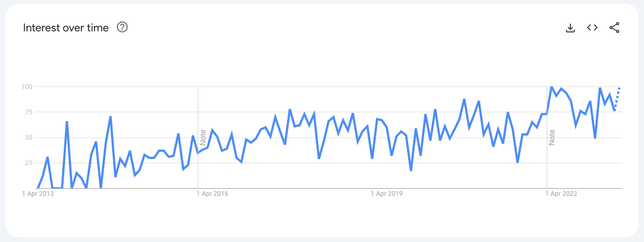Open the help icon beside Interest over time

click(123, 27)
